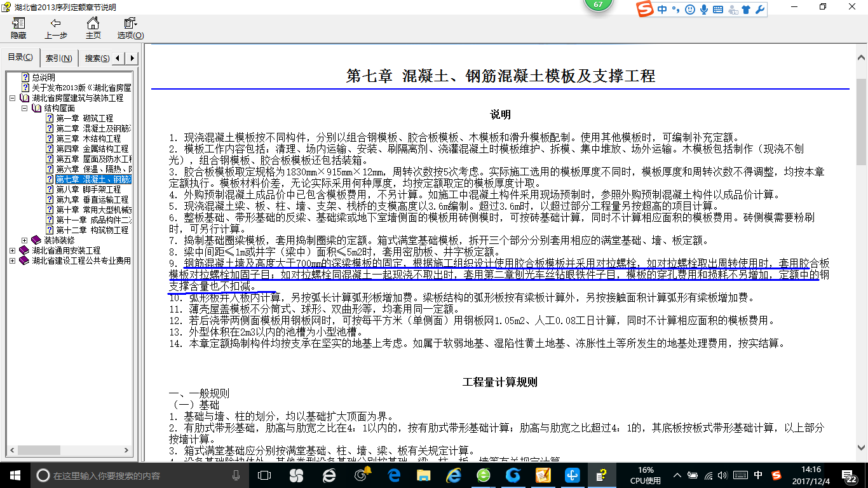
Task: Select the 第六章 保温、隔热 topic
Action: 93,169
